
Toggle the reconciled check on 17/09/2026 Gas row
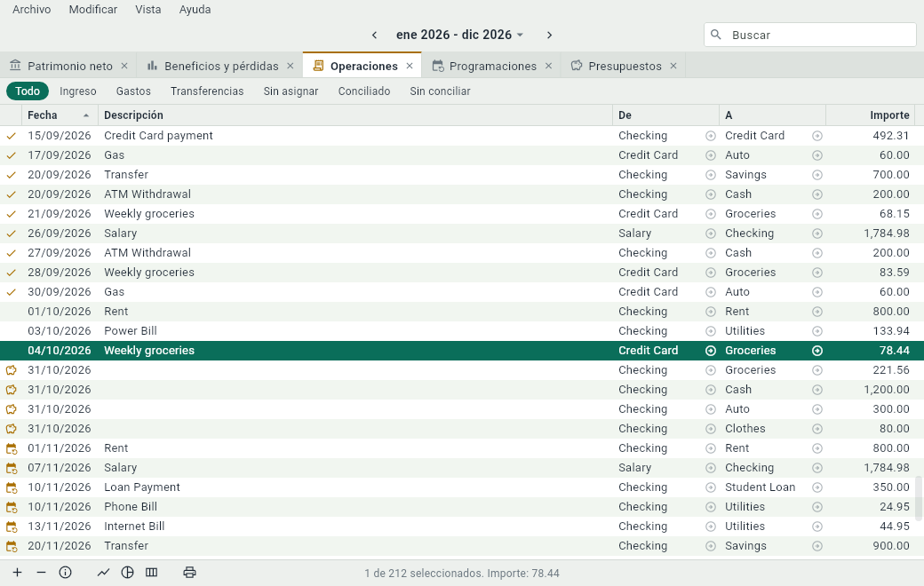click(x=12, y=155)
